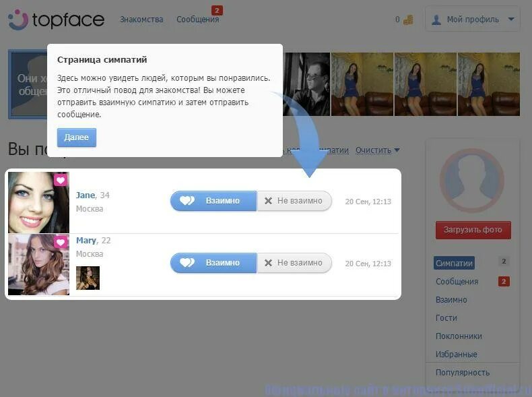Open the Знакомства menu item
Screen dimensions: 532x397
pos(141,20)
